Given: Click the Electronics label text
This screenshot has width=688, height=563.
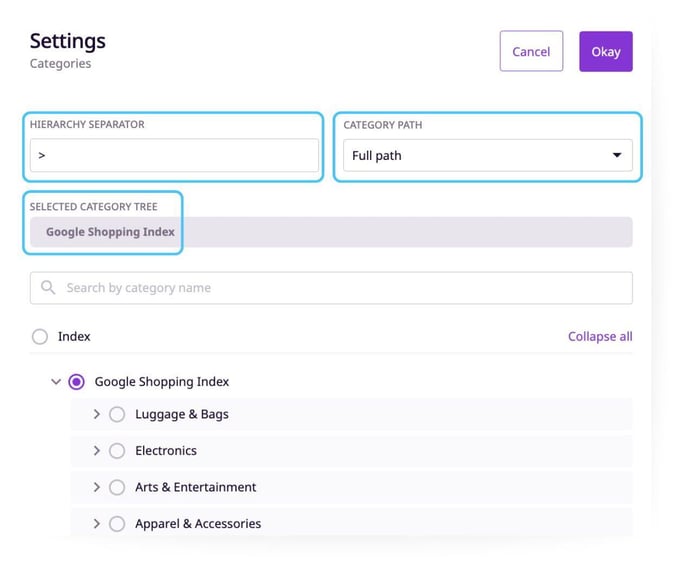Looking at the screenshot, I should click(166, 451).
